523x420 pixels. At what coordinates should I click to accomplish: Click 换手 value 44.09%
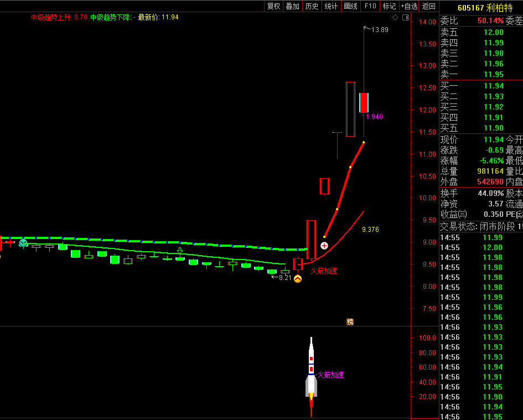pos(491,194)
